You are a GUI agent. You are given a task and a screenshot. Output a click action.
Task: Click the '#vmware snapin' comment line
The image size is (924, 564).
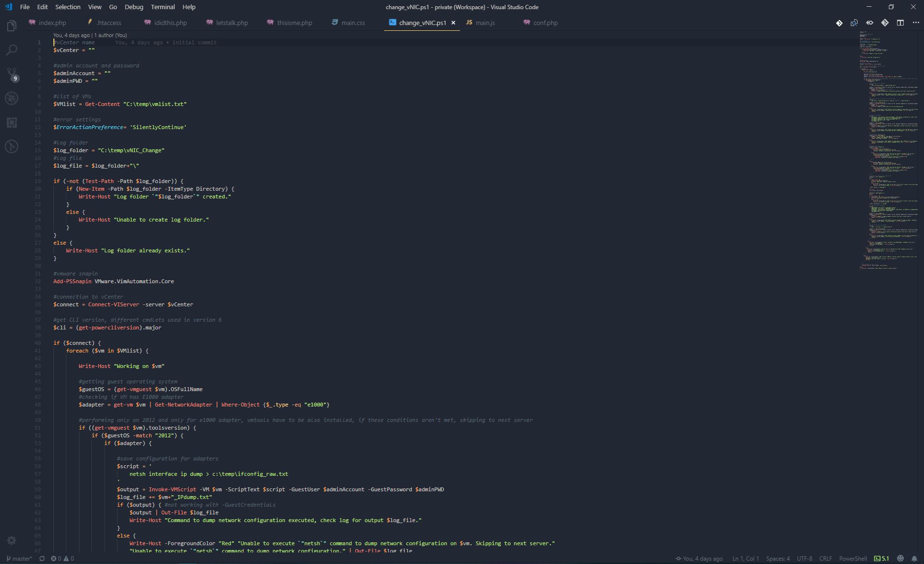coord(76,274)
